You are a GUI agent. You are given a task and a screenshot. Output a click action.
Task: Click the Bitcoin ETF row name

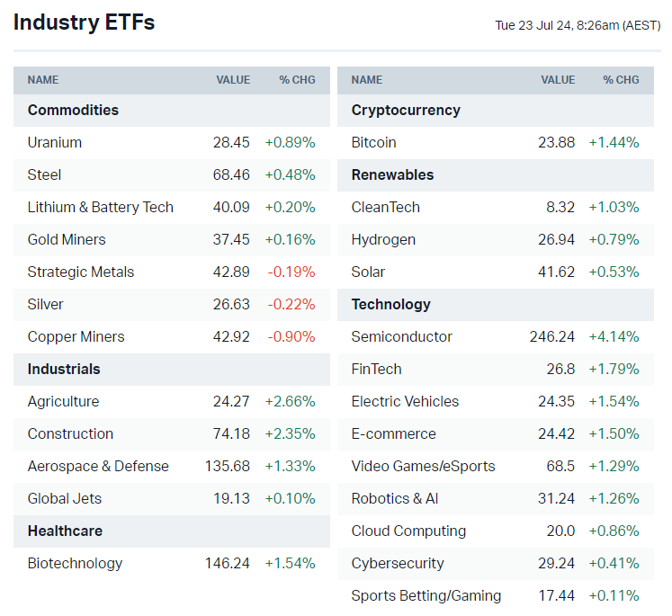pos(373,142)
